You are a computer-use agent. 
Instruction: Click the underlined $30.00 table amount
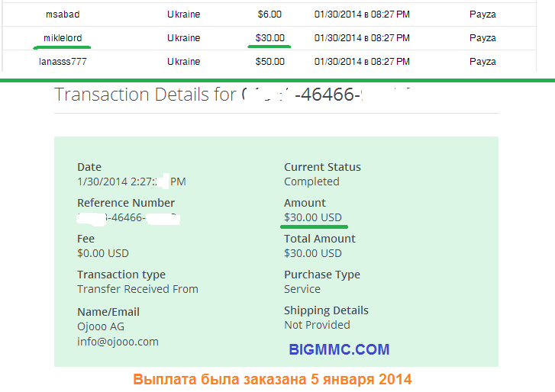click(269, 37)
